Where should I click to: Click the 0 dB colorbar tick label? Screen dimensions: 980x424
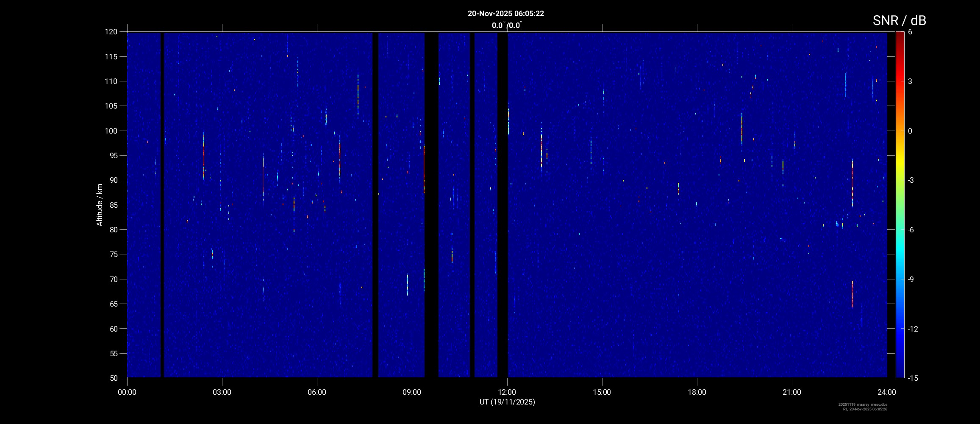pyautogui.click(x=910, y=131)
